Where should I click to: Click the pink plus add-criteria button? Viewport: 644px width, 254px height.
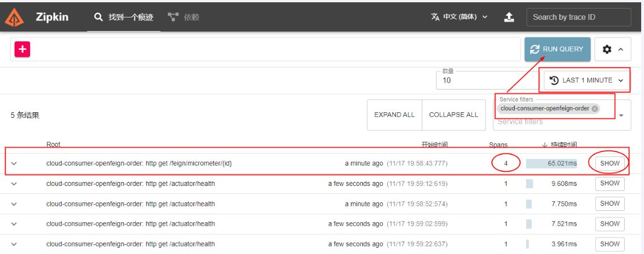tap(22, 49)
